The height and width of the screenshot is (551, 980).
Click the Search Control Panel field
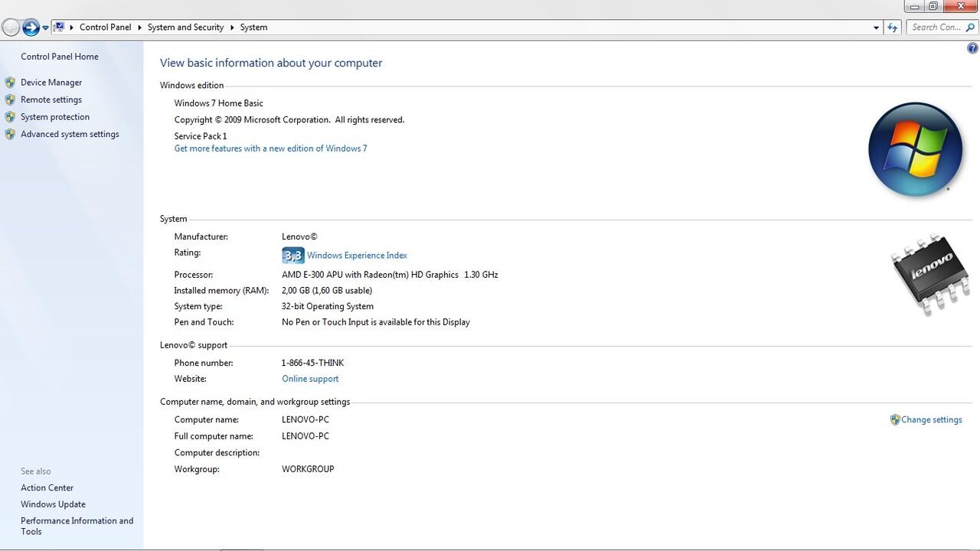[x=936, y=27]
